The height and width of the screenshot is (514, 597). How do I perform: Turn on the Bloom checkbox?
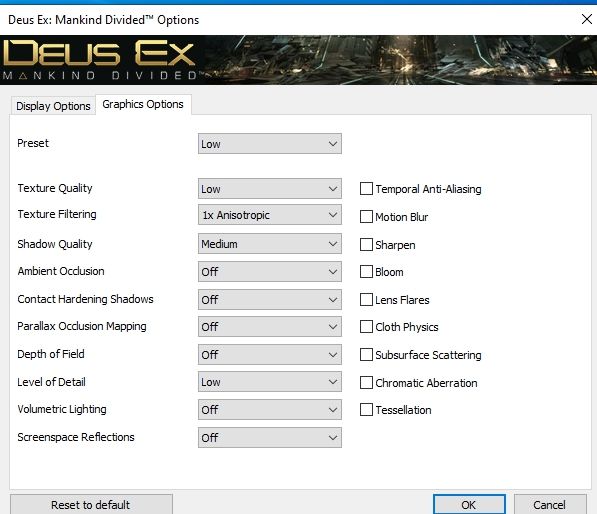point(366,272)
